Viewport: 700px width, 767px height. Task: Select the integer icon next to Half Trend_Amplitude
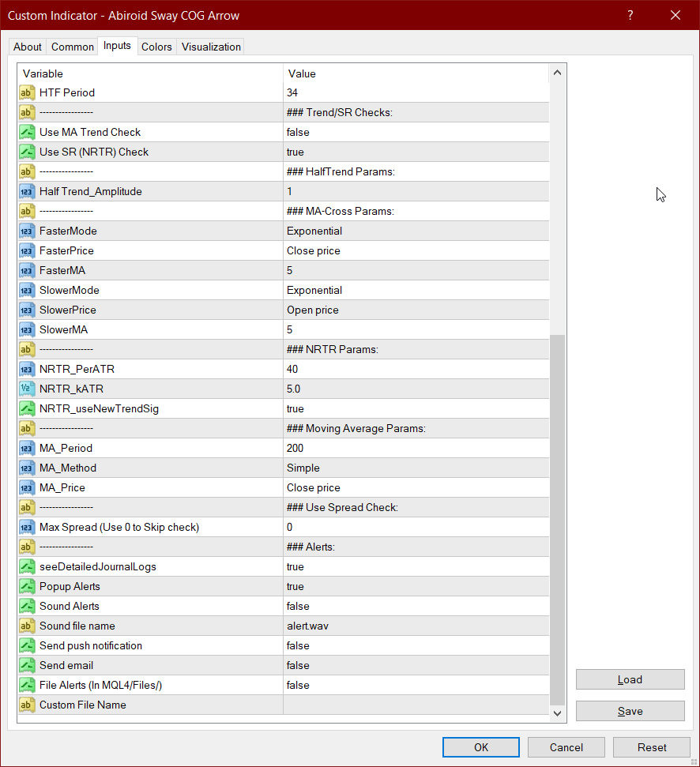tap(27, 191)
